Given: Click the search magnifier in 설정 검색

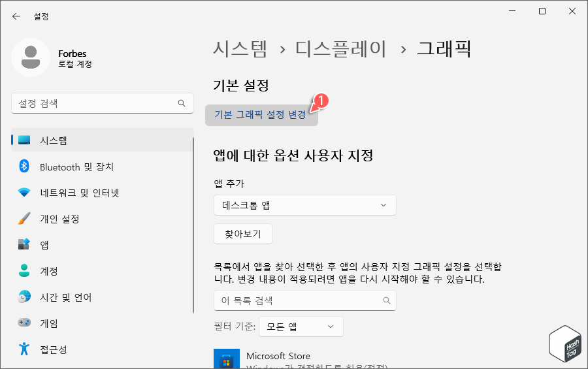Looking at the screenshot, I should coord(182,103).
